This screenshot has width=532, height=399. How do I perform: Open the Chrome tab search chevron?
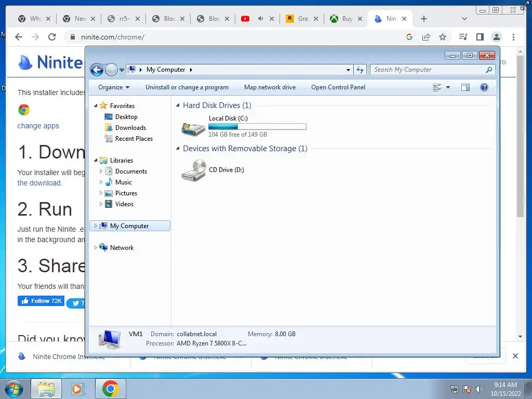click(464, 19)
